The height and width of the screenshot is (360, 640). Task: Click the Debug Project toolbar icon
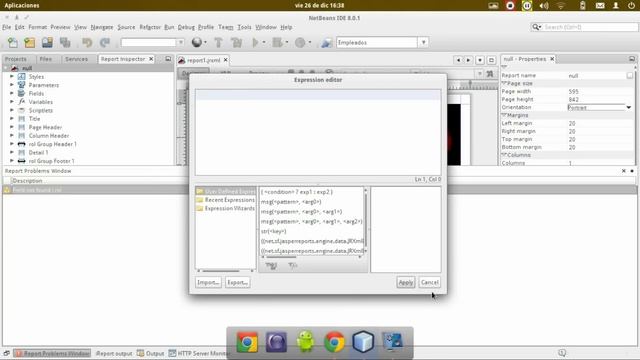click(x=278, y=42)
